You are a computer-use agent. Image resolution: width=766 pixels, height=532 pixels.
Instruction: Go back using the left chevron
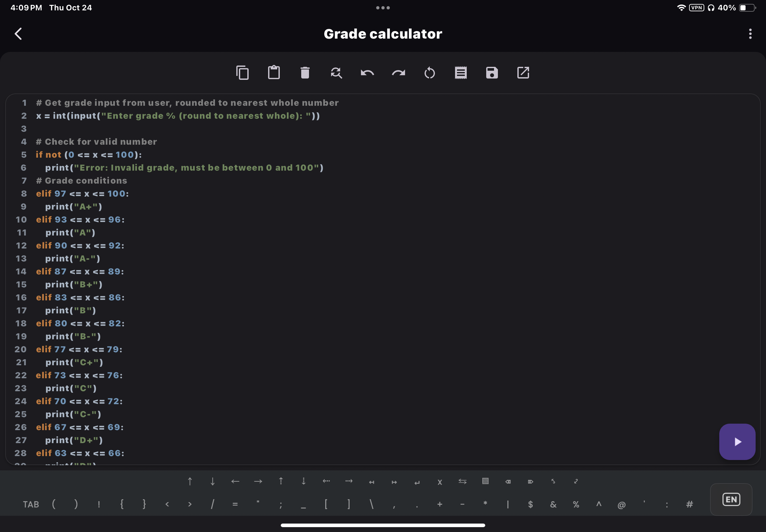click(x=19, y=34)
